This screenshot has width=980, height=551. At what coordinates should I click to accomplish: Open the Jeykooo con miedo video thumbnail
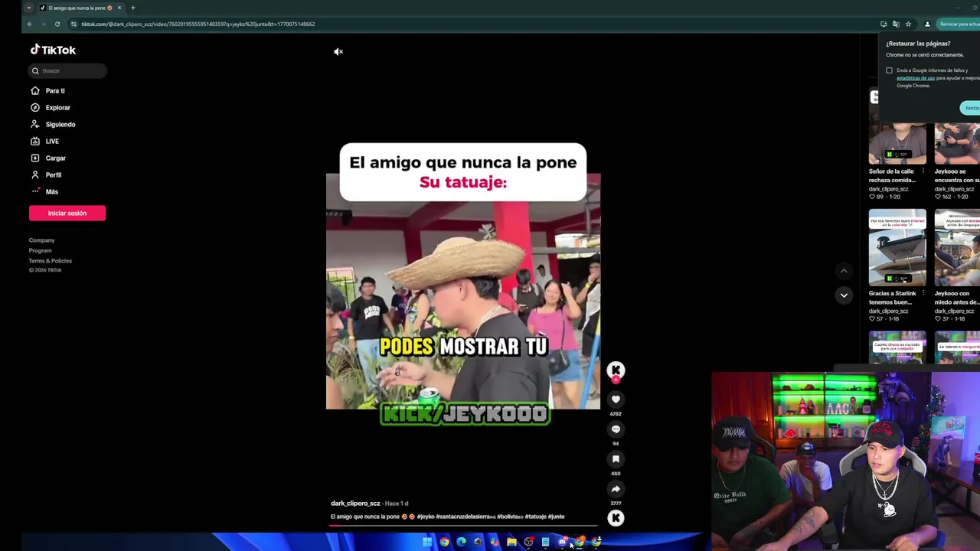957,247
